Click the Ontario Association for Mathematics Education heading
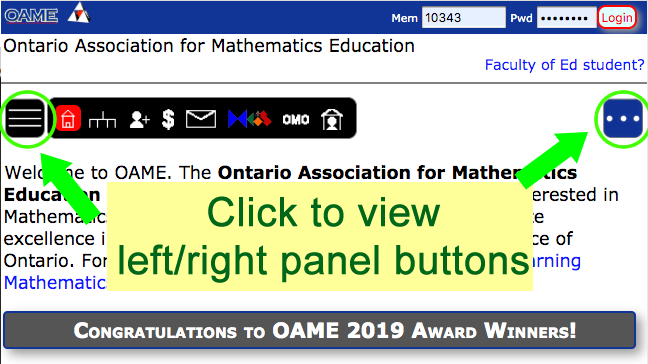This screenshot has width=648, height=364. 209,46
